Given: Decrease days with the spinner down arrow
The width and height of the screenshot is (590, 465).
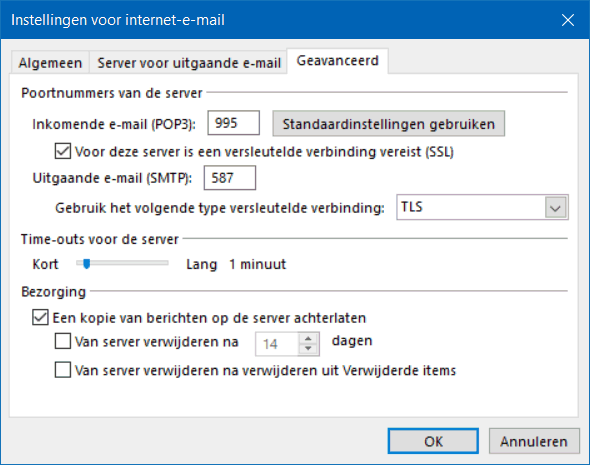Looking at the screenshot, I should (x=308, y=349).
